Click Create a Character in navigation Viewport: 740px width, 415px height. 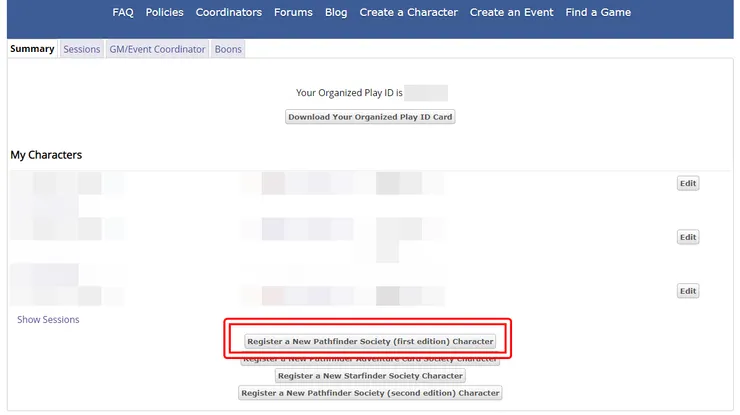coord(408,13)
